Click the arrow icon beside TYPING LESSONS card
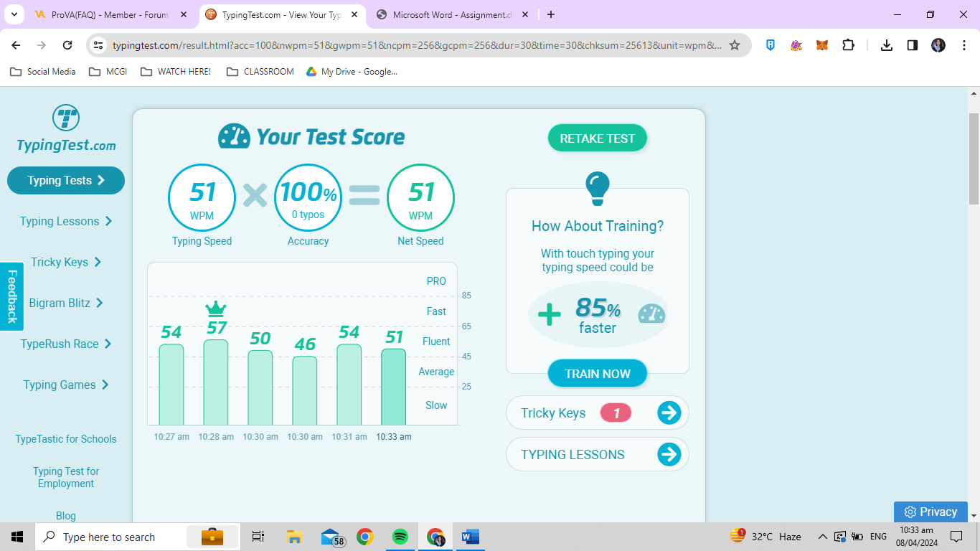 669,454
